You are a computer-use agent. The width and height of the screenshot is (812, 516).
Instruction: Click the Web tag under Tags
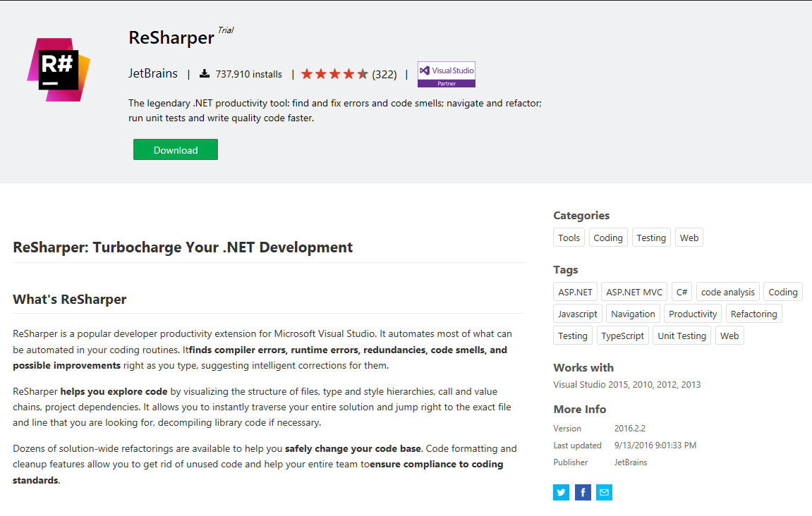tap(729, 336)
